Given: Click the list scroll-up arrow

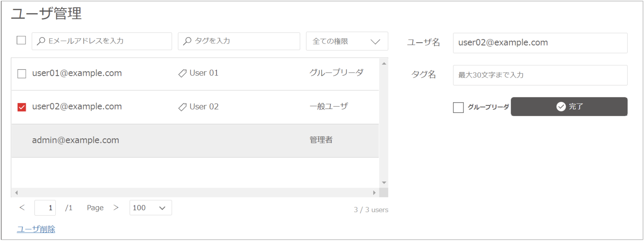Looking at the screenshot, I should point(384,63).
